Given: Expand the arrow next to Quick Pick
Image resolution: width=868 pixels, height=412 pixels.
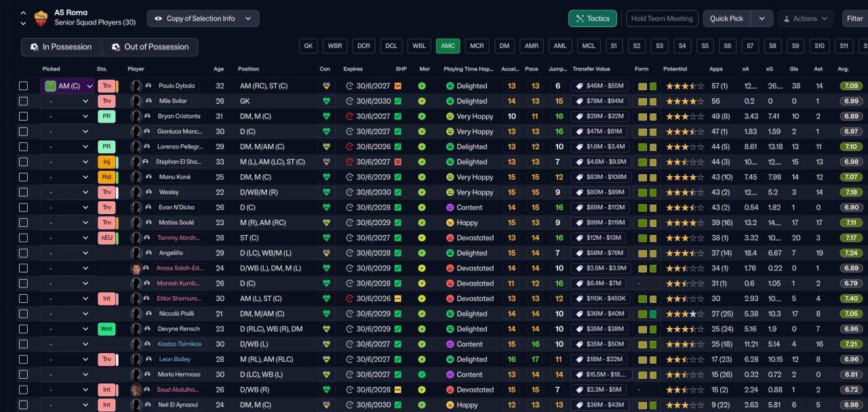Looking at the screenshot, I should pos(762,18).
